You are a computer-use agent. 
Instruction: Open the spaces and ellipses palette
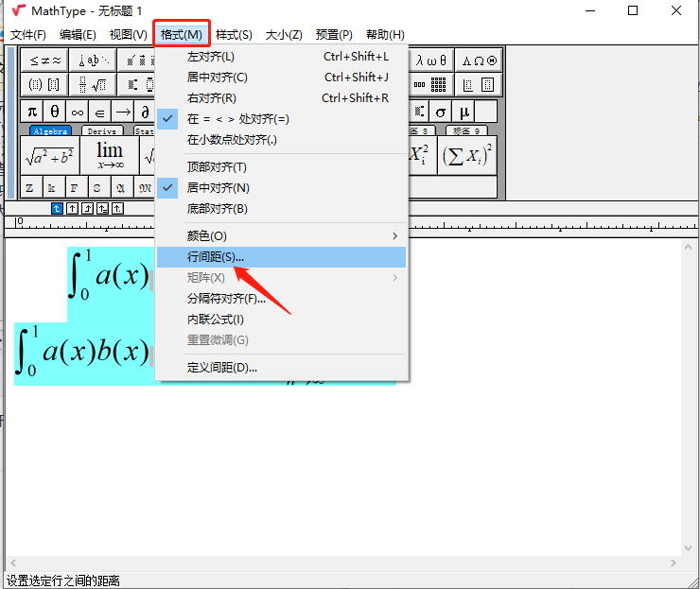tap(93, 61)
